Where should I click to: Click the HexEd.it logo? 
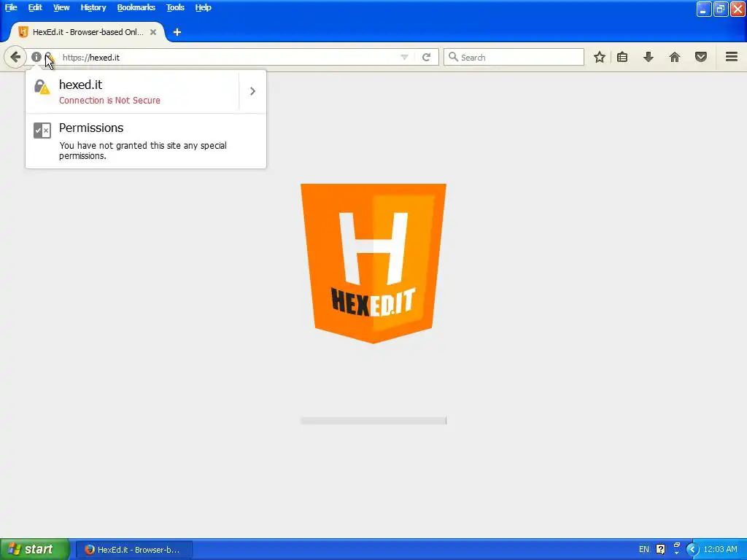373,262
